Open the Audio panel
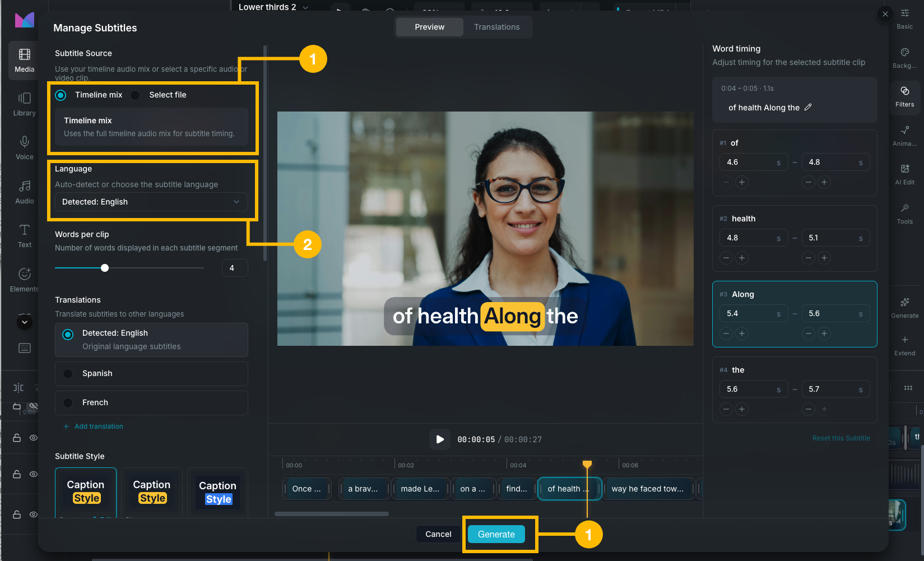Screen dimensions: 924x561 point(24,192)
